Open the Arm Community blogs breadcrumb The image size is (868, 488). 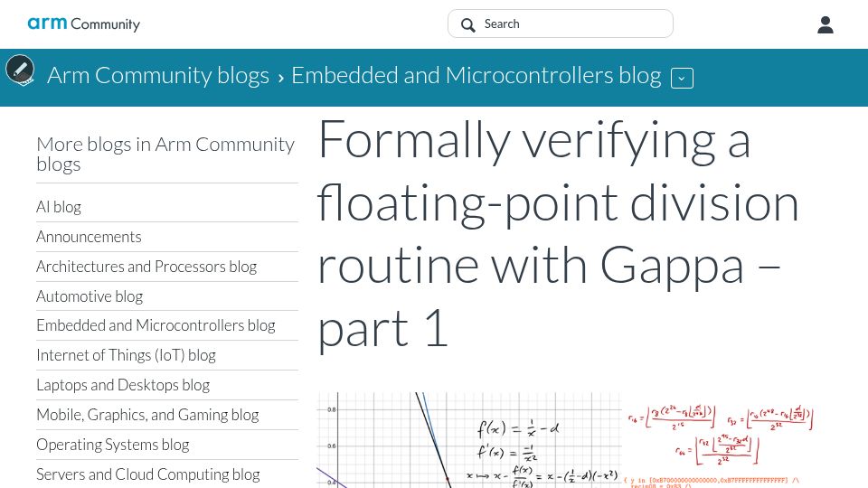157,75
